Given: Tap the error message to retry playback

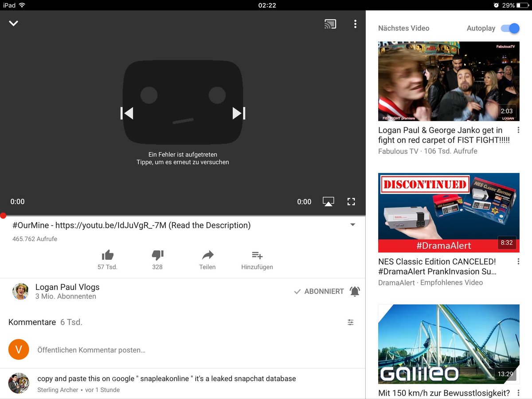Looking at the screenshot, I should point(183,158).
